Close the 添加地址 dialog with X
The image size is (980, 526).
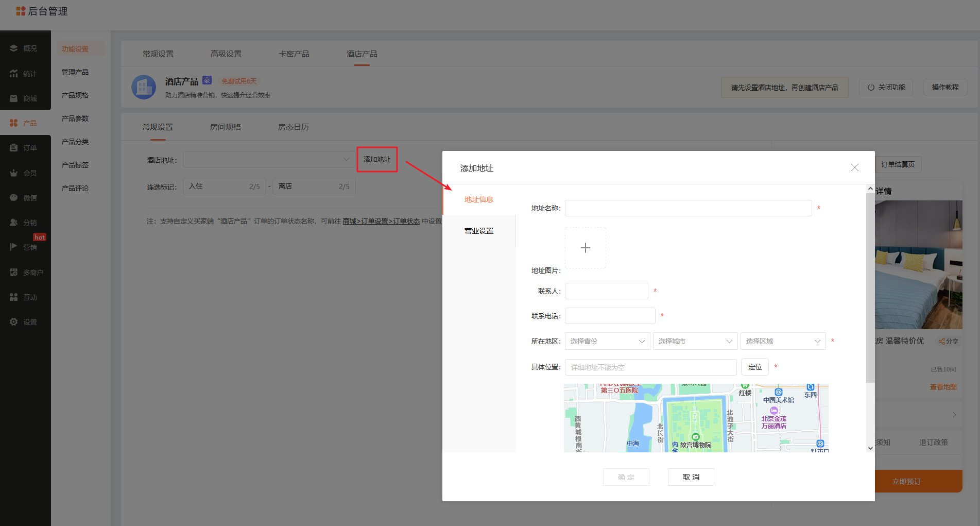[855, 167]
